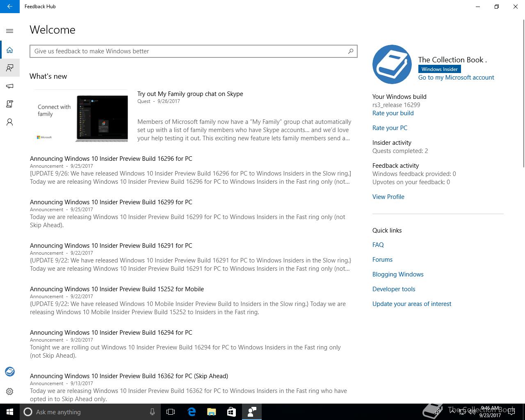Open Blogging Windows quick link

(398, 274)
